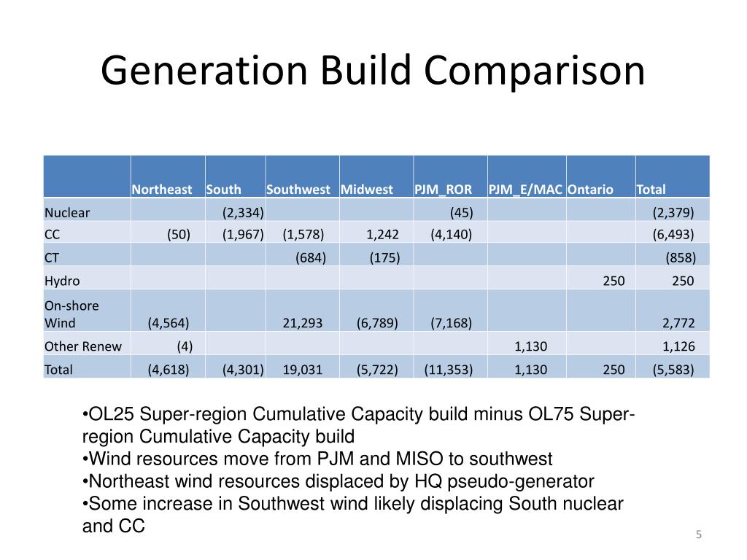
Task: Select the Ontario column header
Action: (x=590, y=190)
